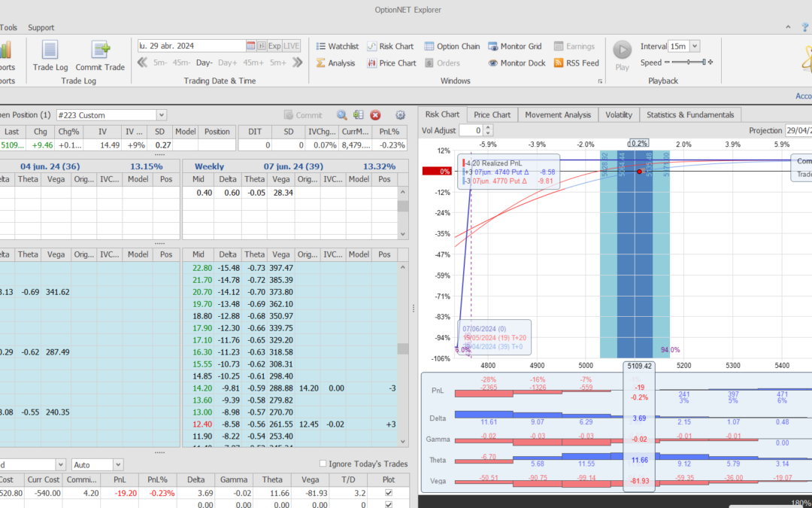Enable Ignore Today's Trades checkbox

point(323,464)
